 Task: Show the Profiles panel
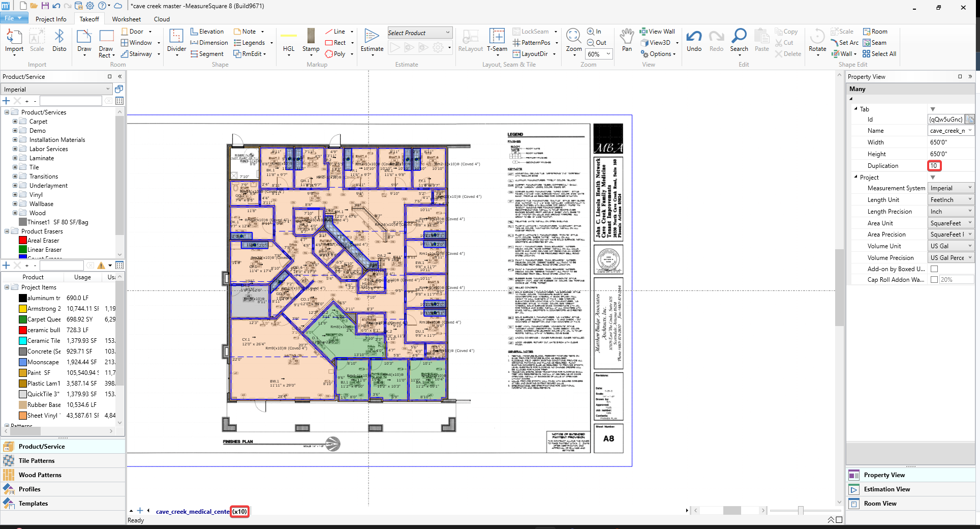63,489
